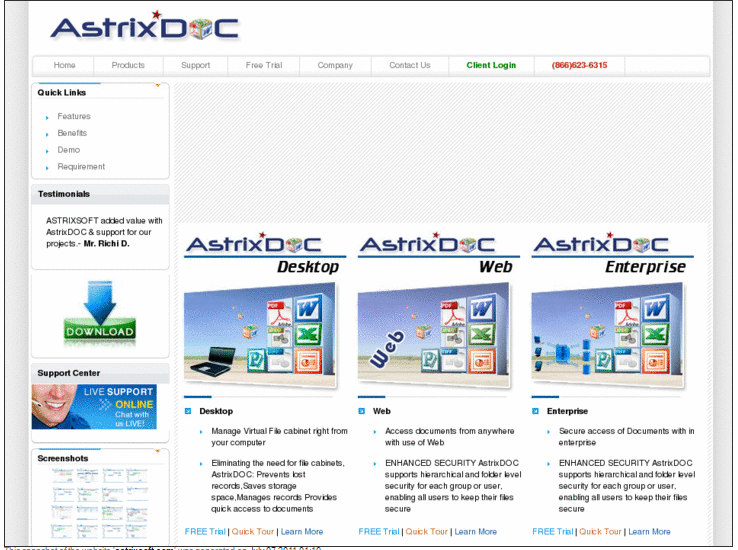Image resolution: width=738 pixels, height=550 pixels.
Task: Click the AstrixDOC logo in header
Action: click(144, 26)
